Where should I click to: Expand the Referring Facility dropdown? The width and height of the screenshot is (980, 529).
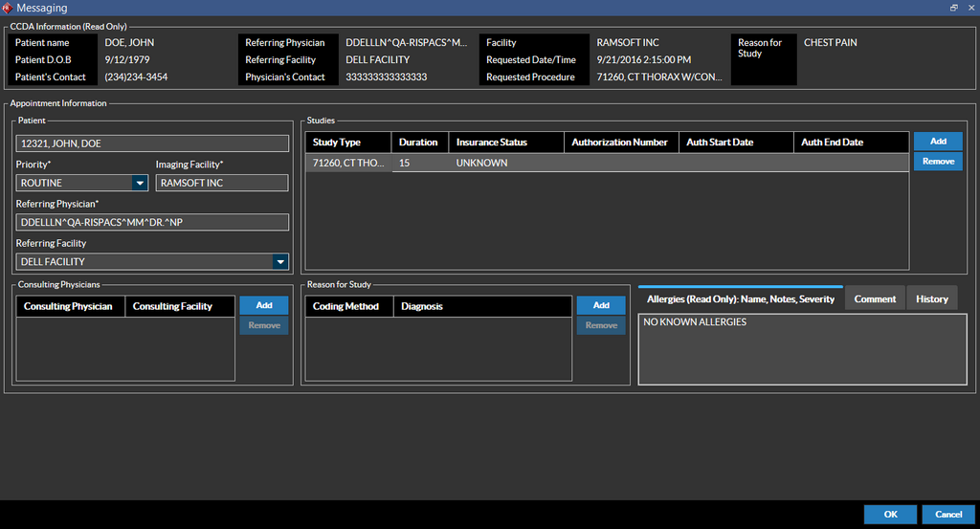(279, 261)
